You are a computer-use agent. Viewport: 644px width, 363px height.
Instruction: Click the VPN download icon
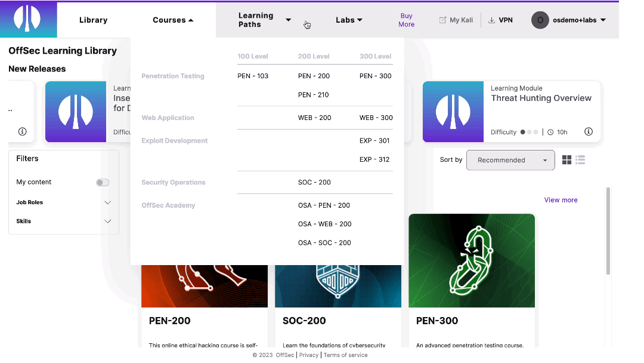coord(490,20)
